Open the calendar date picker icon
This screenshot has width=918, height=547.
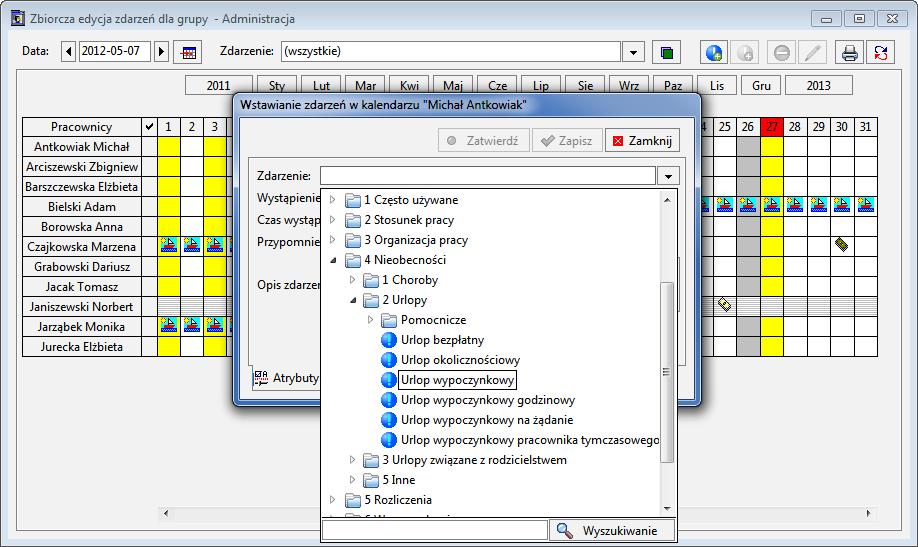tap(188, 52)
